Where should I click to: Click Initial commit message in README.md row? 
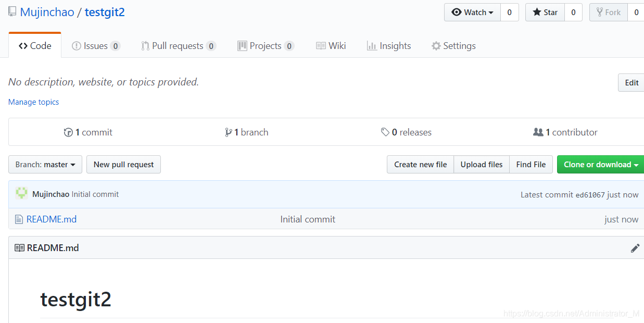tap(308, 219)
